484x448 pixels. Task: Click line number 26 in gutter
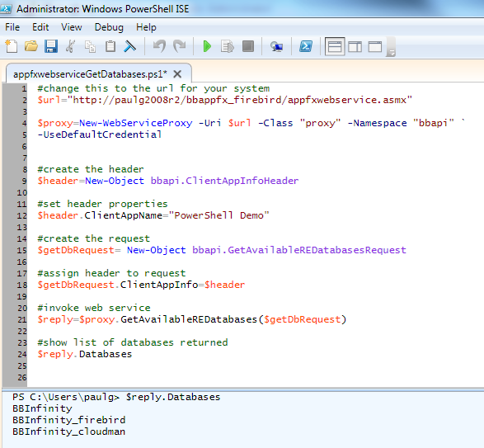click(x=22, y=378)
